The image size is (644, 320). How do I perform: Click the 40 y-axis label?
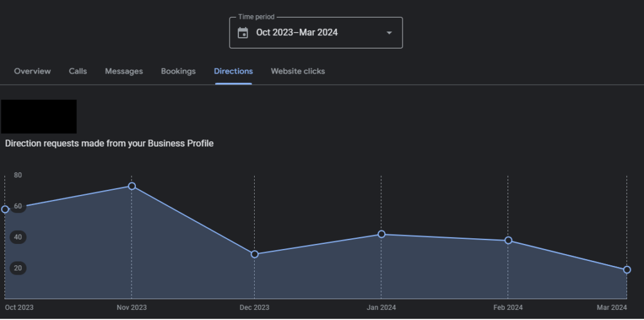pyautogui.click(x=18, y=237)
